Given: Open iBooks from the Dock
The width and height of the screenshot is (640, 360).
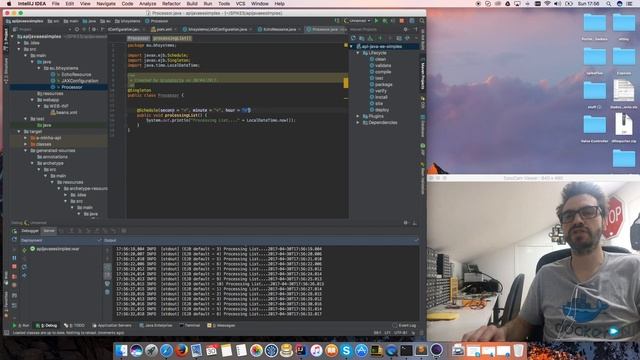Looking at the screenshot, I should click(331, 350).
